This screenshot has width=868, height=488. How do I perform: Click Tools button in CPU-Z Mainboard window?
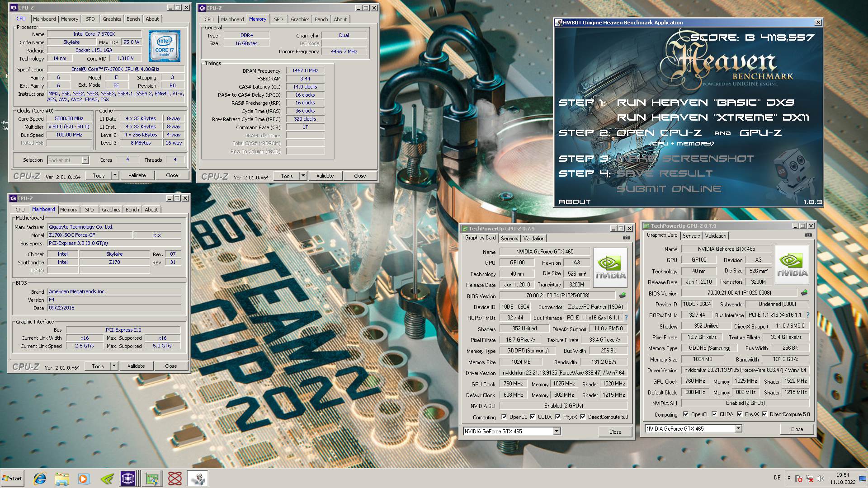(98, 366)
